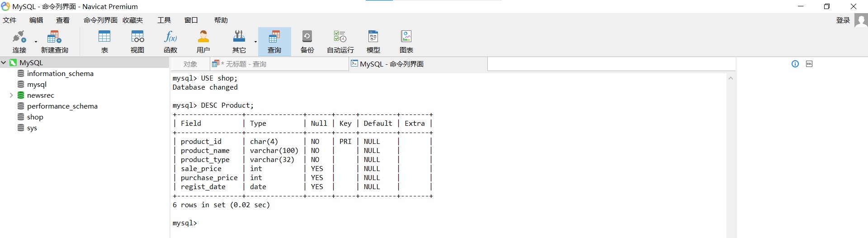Click the purchase_price field cell

209,178
